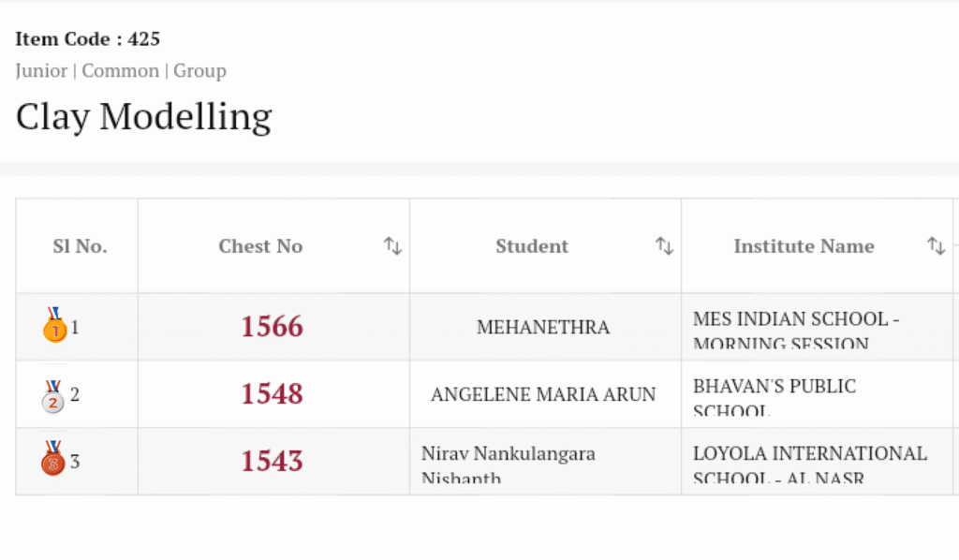The height and width of the screenshot is (560, 959).
Task: Click student name MEHANETHRA
Action: coord(543,328)
